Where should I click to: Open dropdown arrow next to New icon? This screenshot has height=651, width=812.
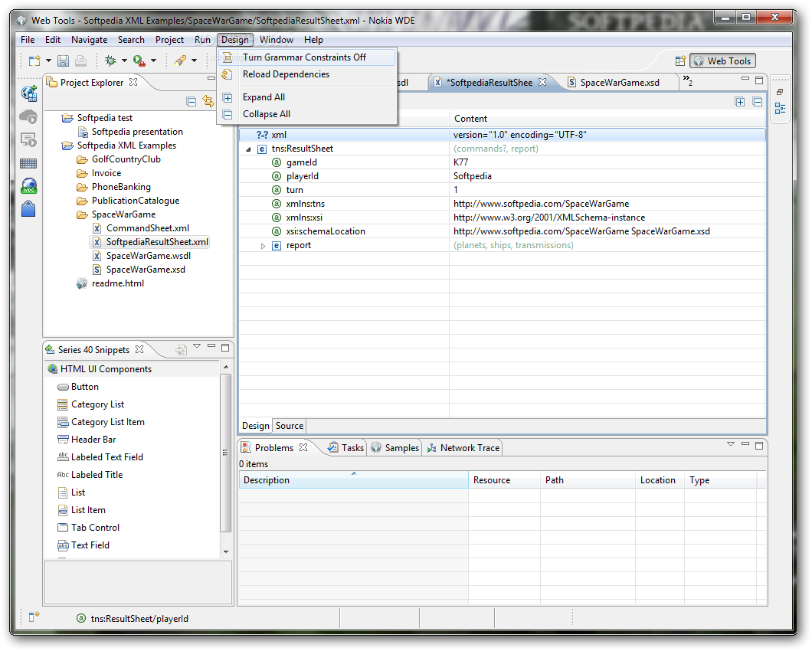(x=48, y=61)
